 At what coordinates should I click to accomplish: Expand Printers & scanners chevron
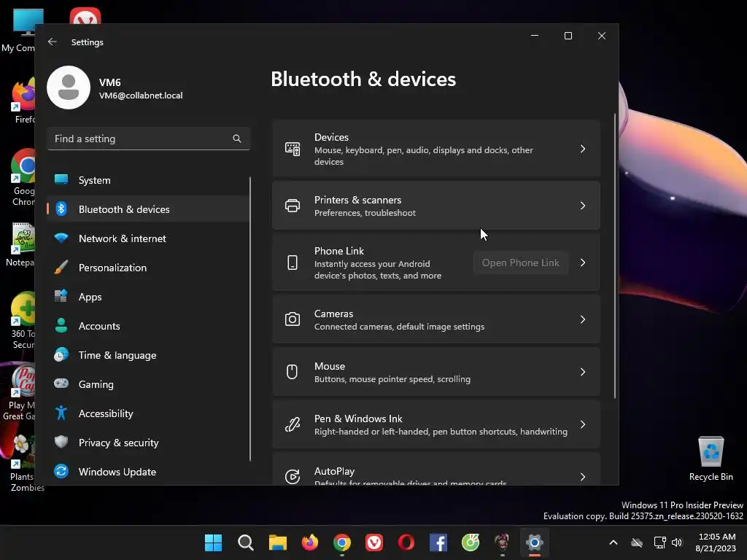[x=583, y=206]
